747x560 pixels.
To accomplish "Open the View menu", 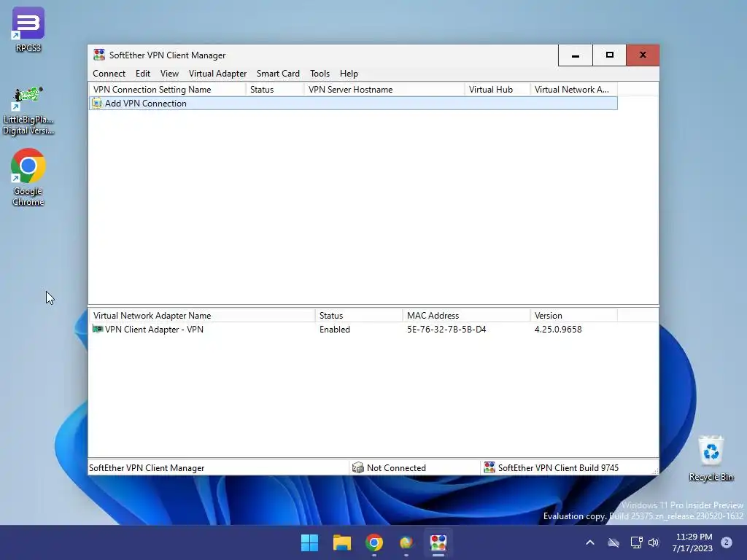I will tap(169, 74).
